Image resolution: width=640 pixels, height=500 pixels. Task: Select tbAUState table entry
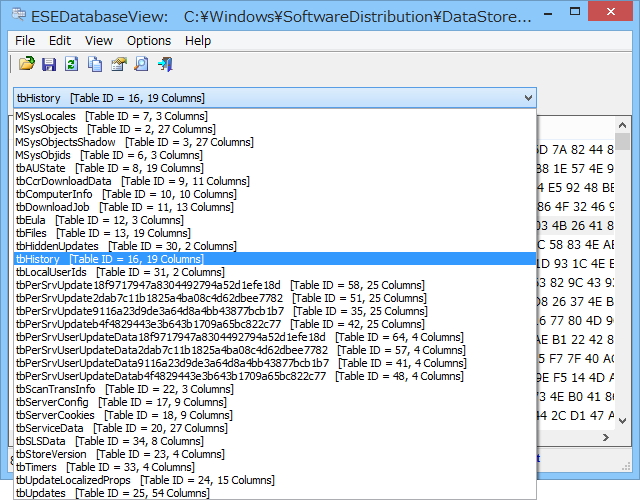pyautogui.click(x=275, y=168)
